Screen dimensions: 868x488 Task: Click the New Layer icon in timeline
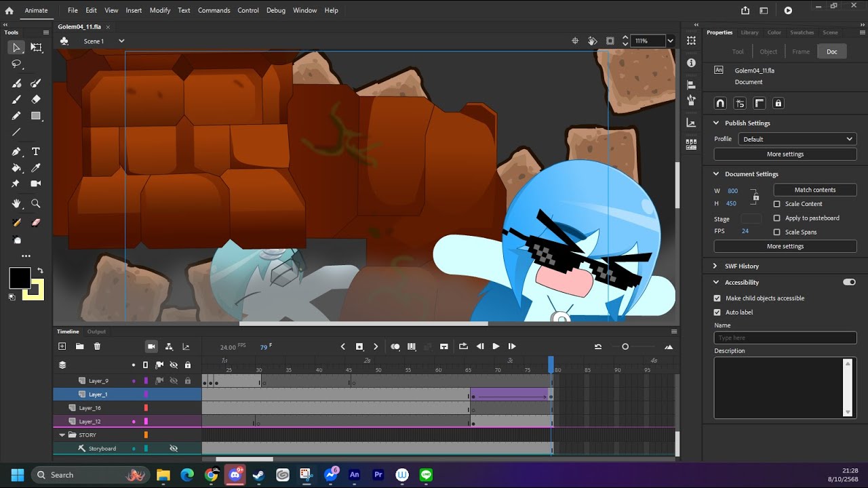pos(62,346)
